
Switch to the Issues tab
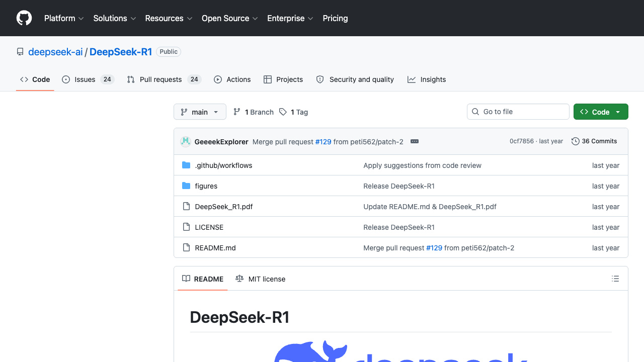pos(88,79)
